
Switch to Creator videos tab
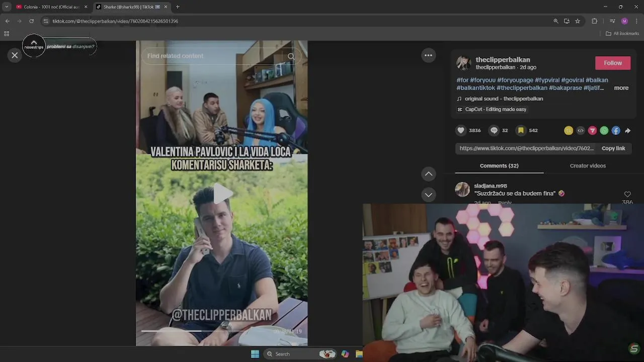coord(588,166)
